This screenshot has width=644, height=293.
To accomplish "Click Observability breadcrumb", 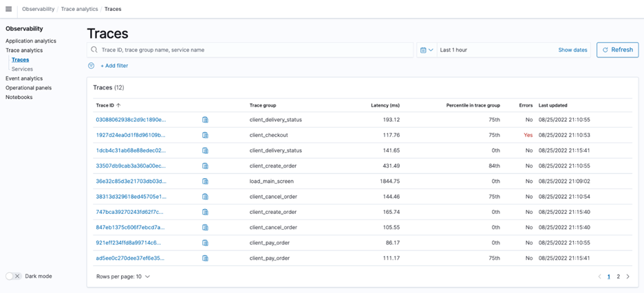I will tap(39, 9).
